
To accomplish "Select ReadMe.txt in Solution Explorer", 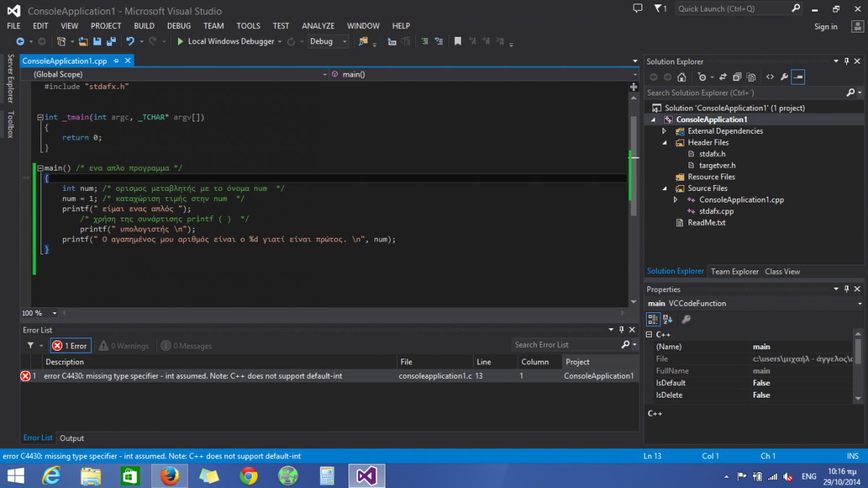I will click(x=706, y=223).
